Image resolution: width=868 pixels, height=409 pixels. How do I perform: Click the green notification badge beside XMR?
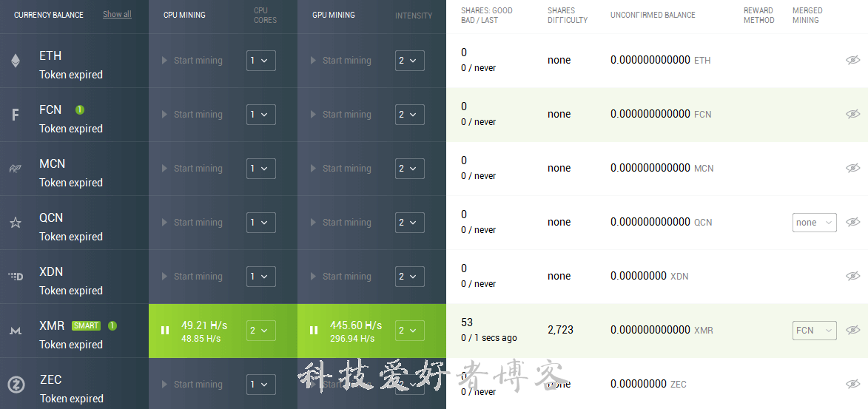tap(112, 326)
